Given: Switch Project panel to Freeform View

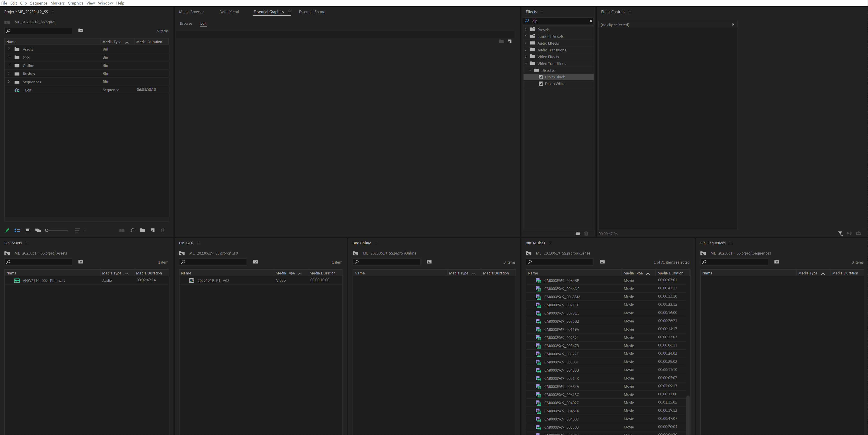Looking at the screenshot, I should [x=37, y=230].
